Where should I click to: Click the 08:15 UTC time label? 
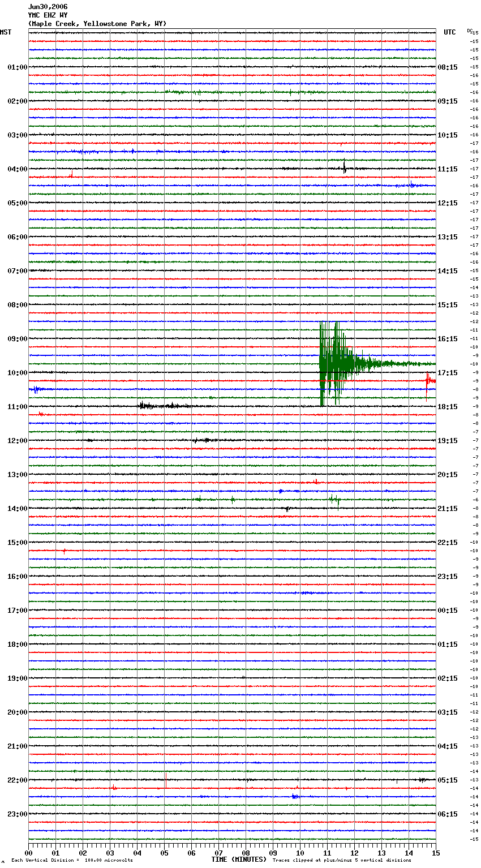pos(448,67)
